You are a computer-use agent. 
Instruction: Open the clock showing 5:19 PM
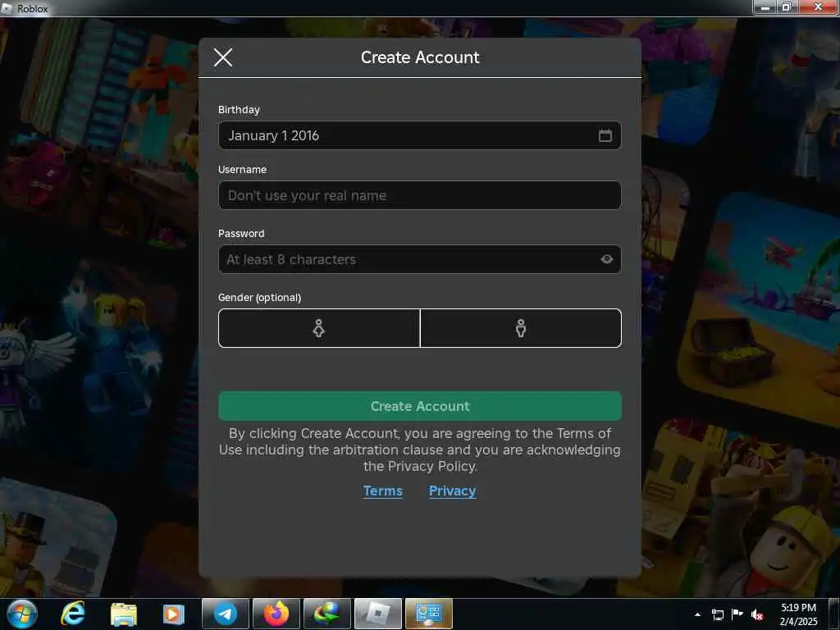(798, 614)
